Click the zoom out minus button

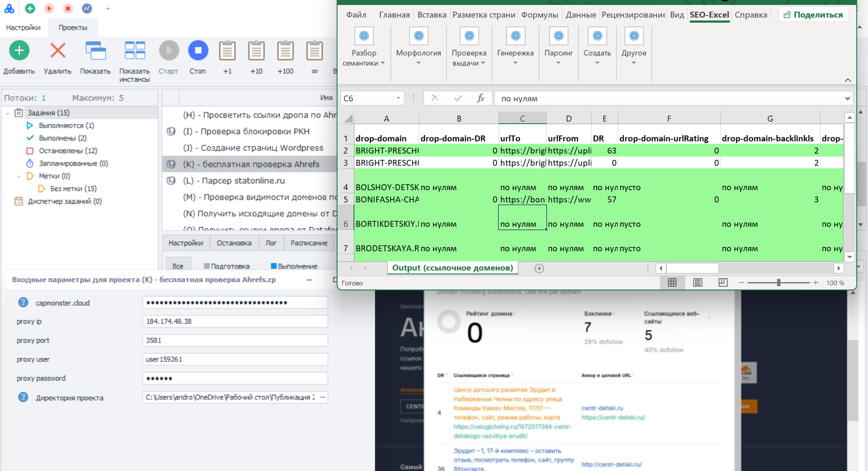point(741,283)
